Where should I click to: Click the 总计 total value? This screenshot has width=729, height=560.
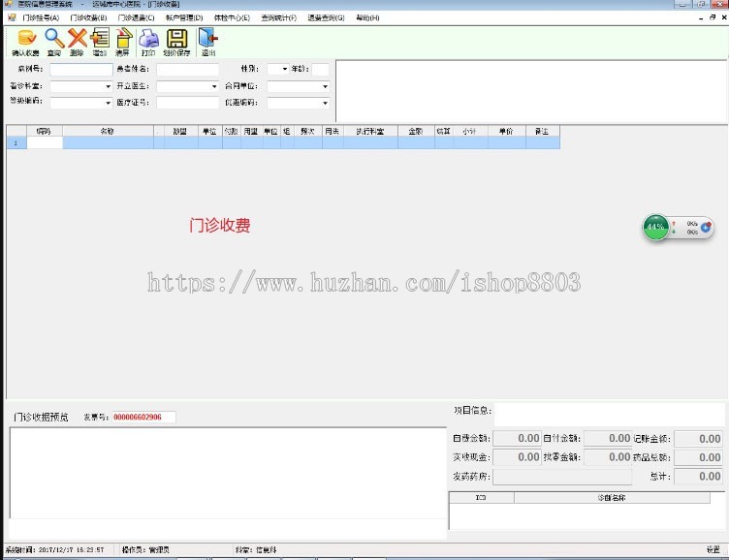pyautogui.click(x=698, y=477)
